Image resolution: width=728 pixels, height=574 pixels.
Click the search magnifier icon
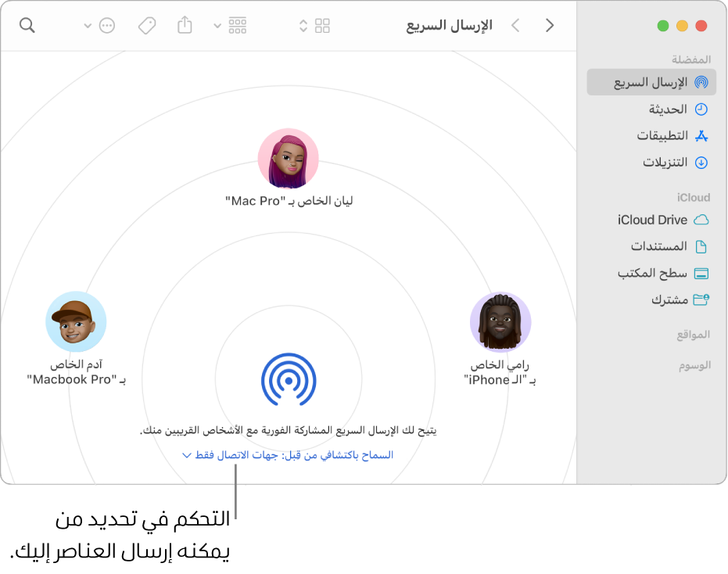pyautogui.click(x=27, y=26)
